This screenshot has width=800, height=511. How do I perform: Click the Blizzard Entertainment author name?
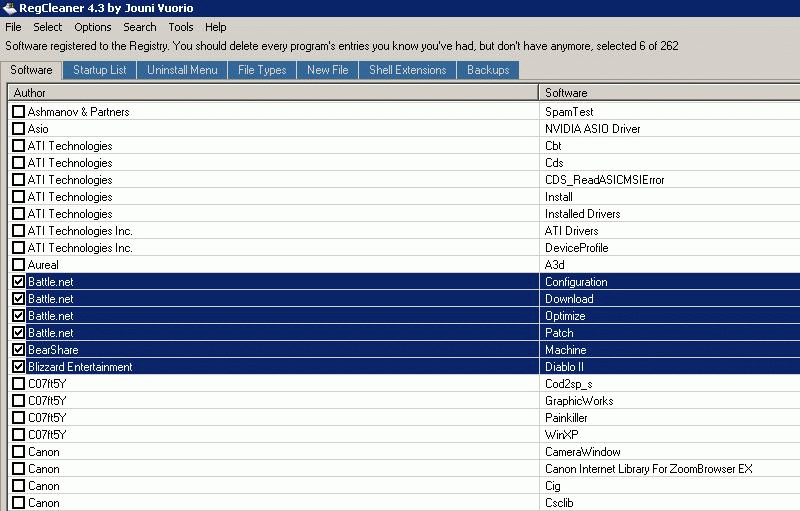[x=80, y=367]
